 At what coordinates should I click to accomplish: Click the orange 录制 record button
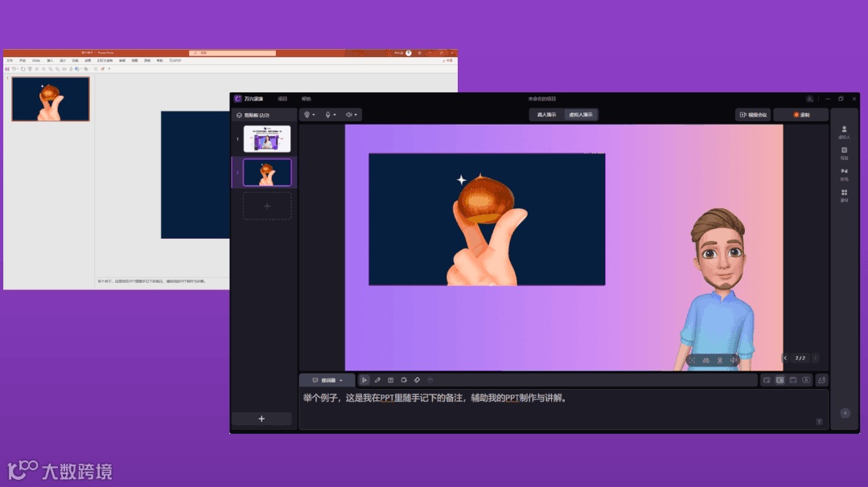point(801,114)
